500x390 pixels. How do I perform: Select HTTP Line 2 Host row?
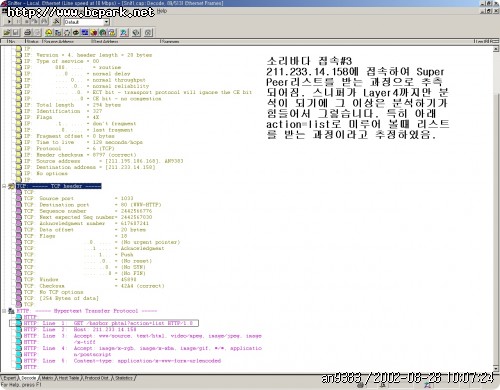click(x=80, y=330)
